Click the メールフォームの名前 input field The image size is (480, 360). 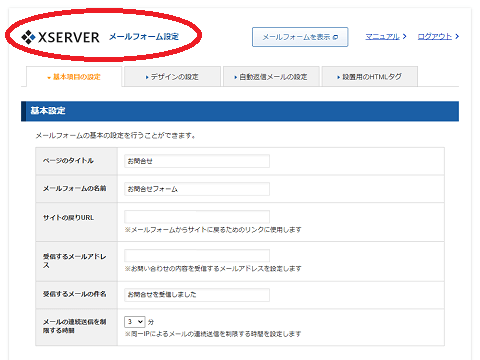pos(197,189)
